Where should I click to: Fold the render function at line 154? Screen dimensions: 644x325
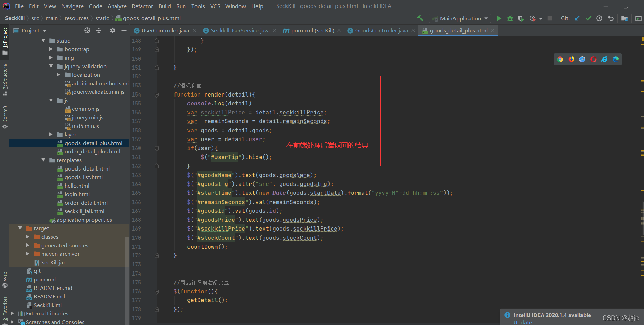point(157,94)
